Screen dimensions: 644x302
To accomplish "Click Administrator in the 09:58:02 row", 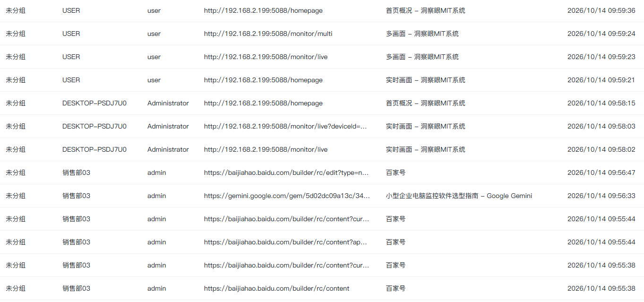I will point(168,149).
